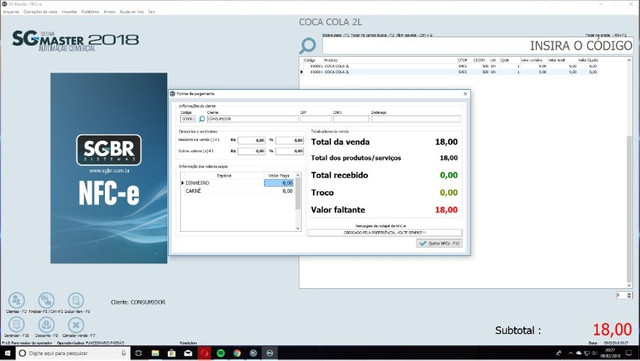Select the first COCA COLA 2L row
Image resolution: width=640 pixels, height=361 pixels.
tap(449, 66)
